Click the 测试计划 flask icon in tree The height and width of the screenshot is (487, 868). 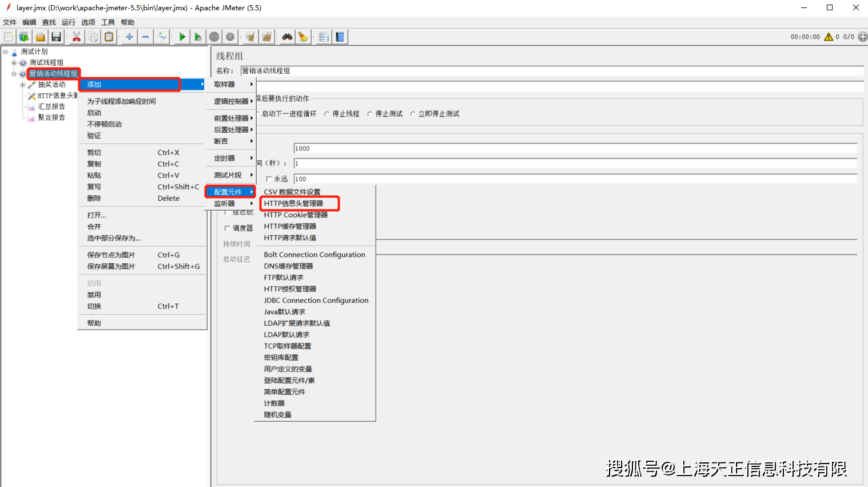14,52
